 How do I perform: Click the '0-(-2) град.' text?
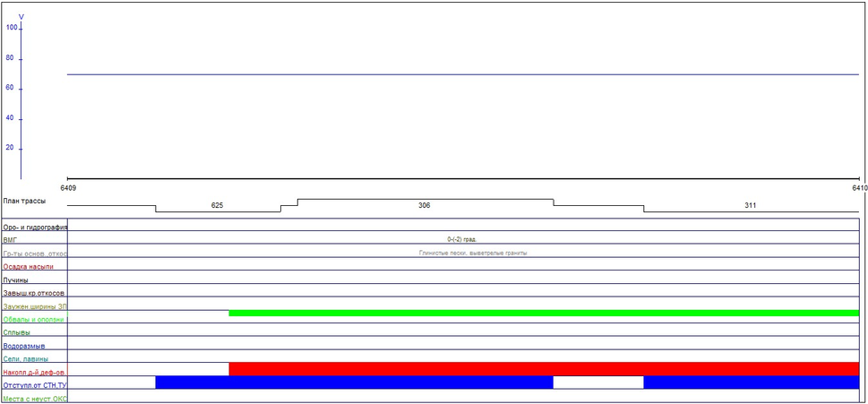[462, 240]
